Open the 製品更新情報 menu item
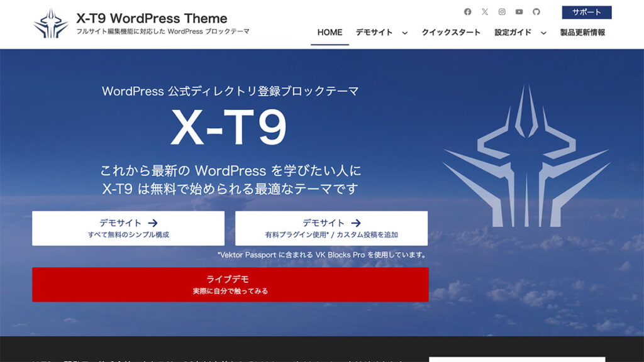644x362 pixels. [x=582, y=33]
